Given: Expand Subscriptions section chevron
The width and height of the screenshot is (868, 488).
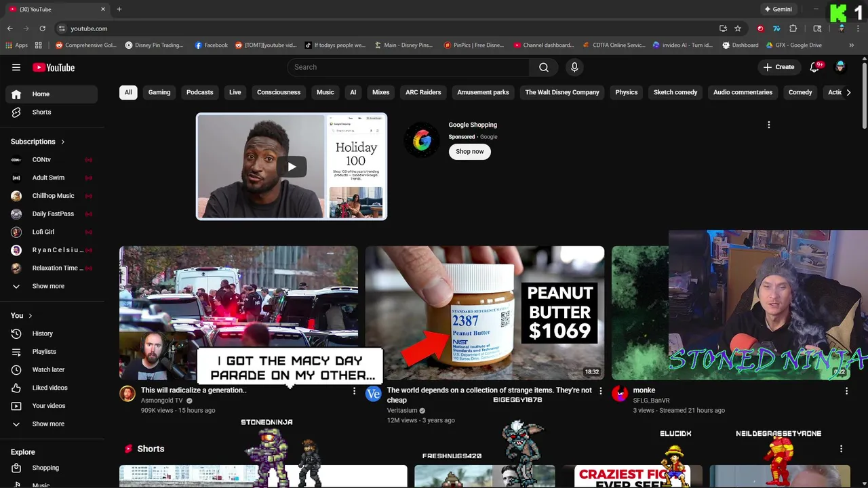Looking at the screenshot, I should click(x=63, y=142).
